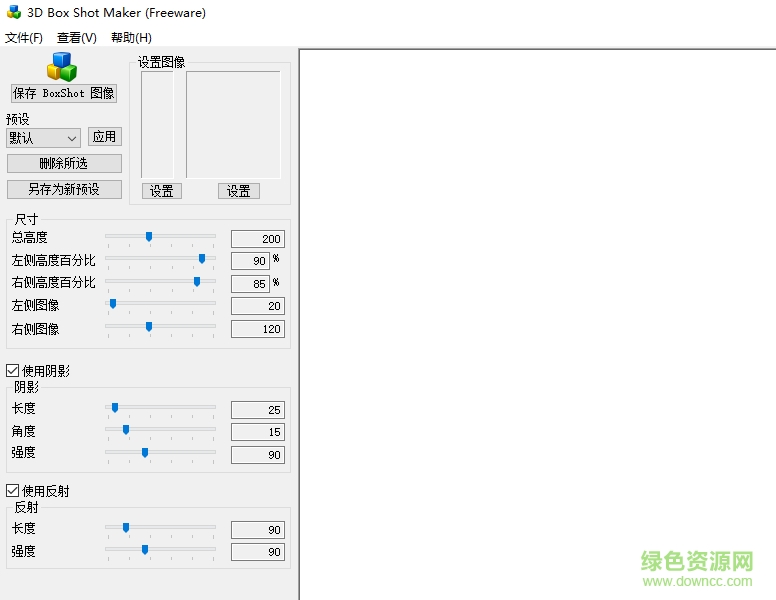The width and height of the screenshot is (776, 600).
Task: Click the 保存 BoxShot 图像 button
Action: [x=64, y=93]
